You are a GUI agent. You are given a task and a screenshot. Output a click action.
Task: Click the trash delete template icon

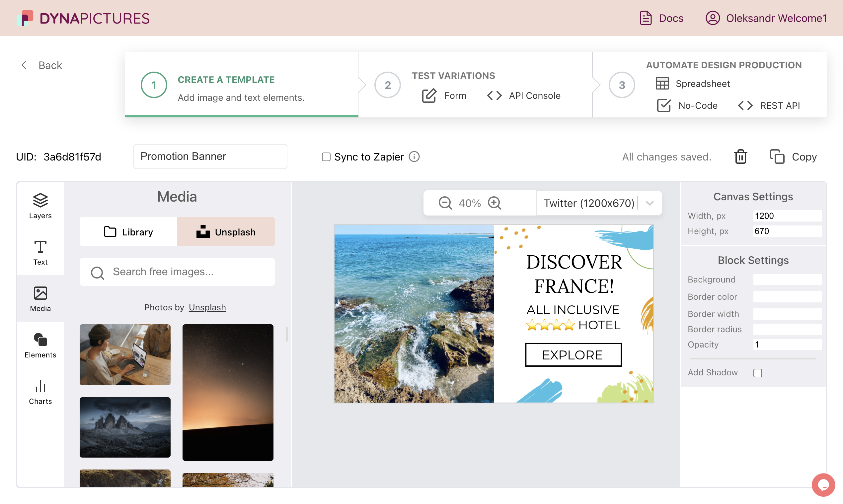coord(740,157)
